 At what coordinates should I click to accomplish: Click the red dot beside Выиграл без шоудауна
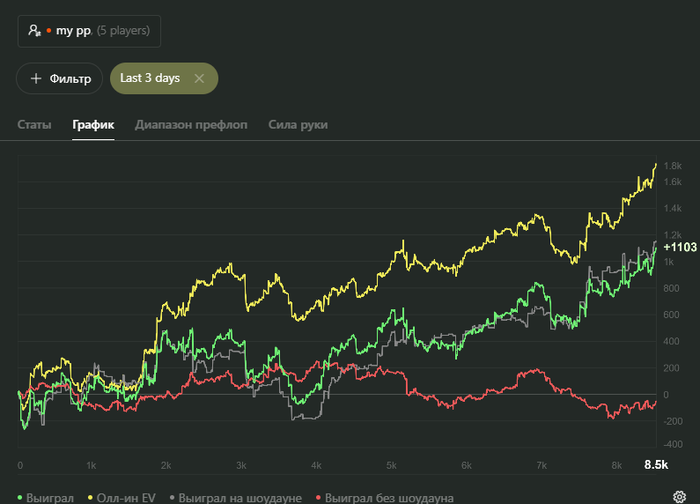click(319, 497)
